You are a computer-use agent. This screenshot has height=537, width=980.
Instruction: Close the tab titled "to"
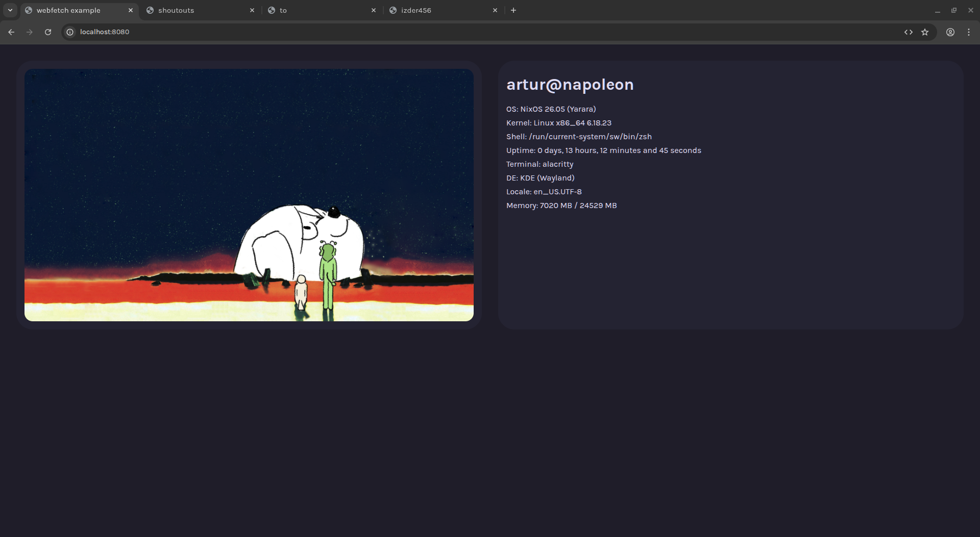(374, 10)
